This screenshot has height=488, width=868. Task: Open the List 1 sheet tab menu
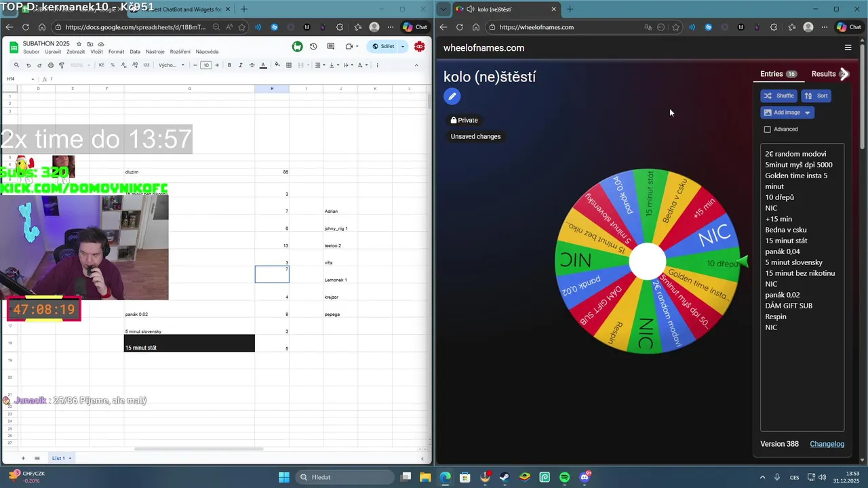coord(69,458)
